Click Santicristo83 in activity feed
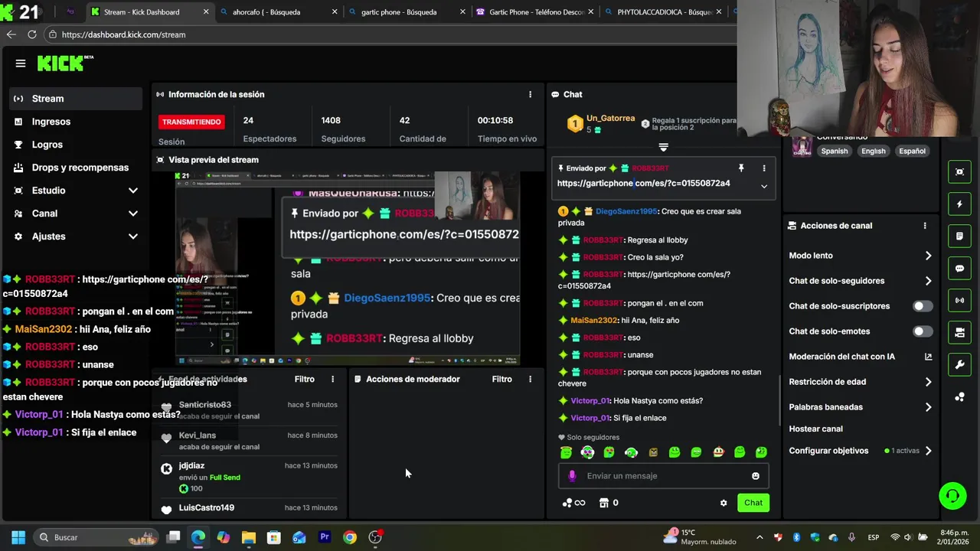The width and height of the screenshot is (980, 551). (205, 405)
